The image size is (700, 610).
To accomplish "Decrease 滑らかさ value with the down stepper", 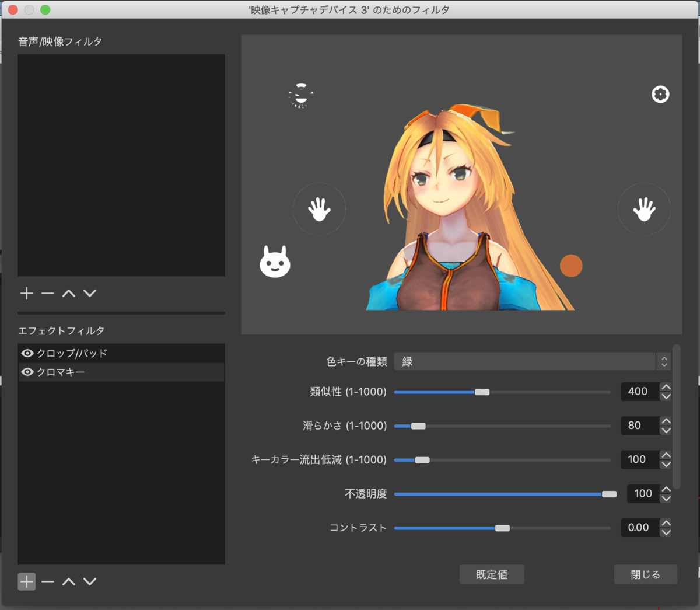I will [666, 430].
